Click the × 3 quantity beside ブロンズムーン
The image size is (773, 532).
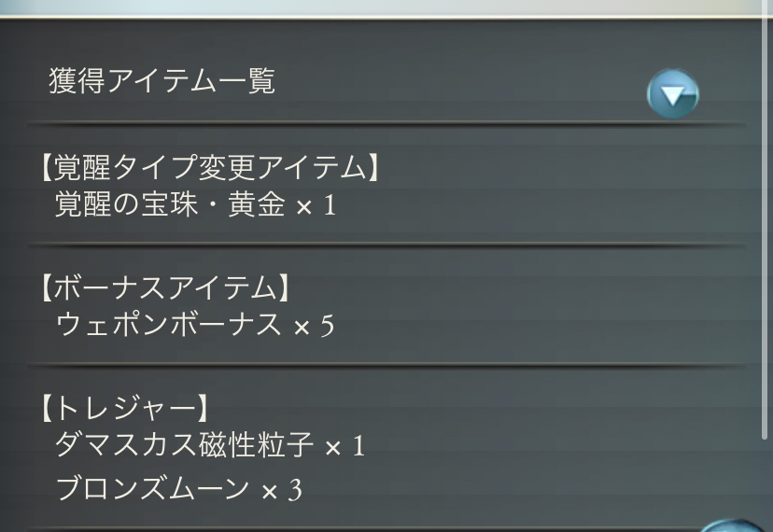(281, 489)
